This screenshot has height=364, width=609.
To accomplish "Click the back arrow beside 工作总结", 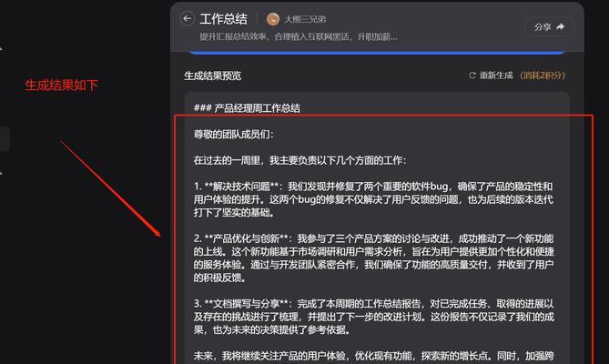I will [x=188, y=18].
